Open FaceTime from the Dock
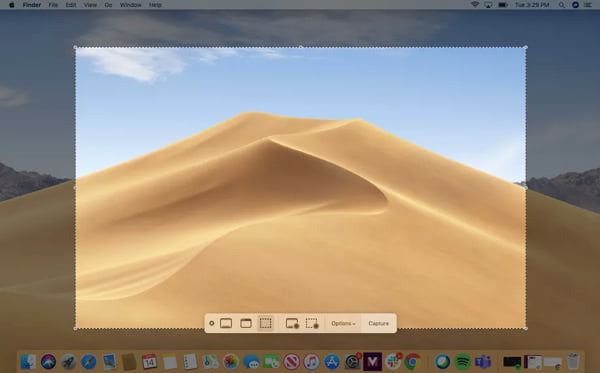 click(x=271, y=362)
